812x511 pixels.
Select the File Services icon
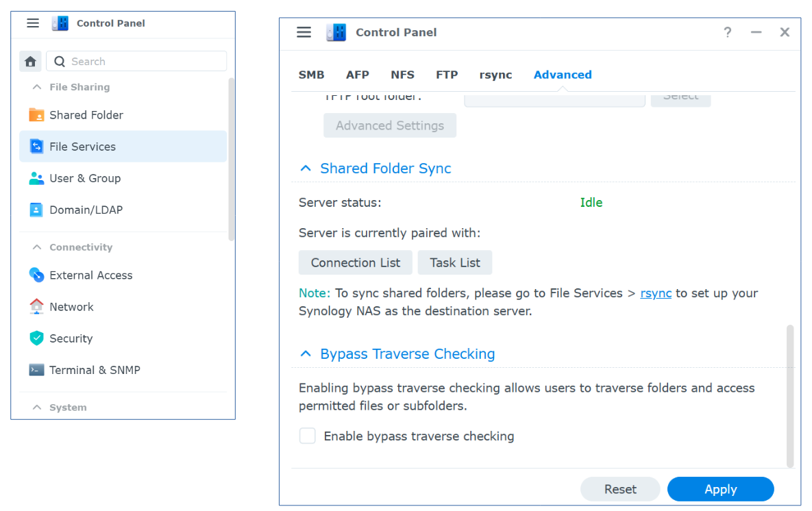36,147
